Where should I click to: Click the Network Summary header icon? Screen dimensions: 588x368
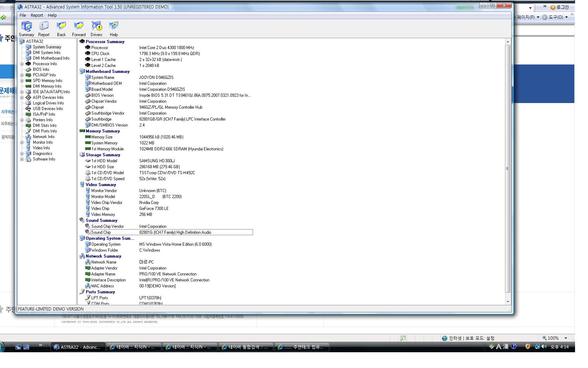[82, 256]
